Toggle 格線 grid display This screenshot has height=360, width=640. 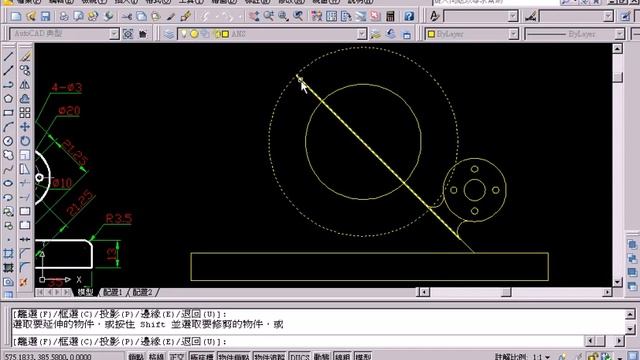pyautogui.click(x=156, y=356)
